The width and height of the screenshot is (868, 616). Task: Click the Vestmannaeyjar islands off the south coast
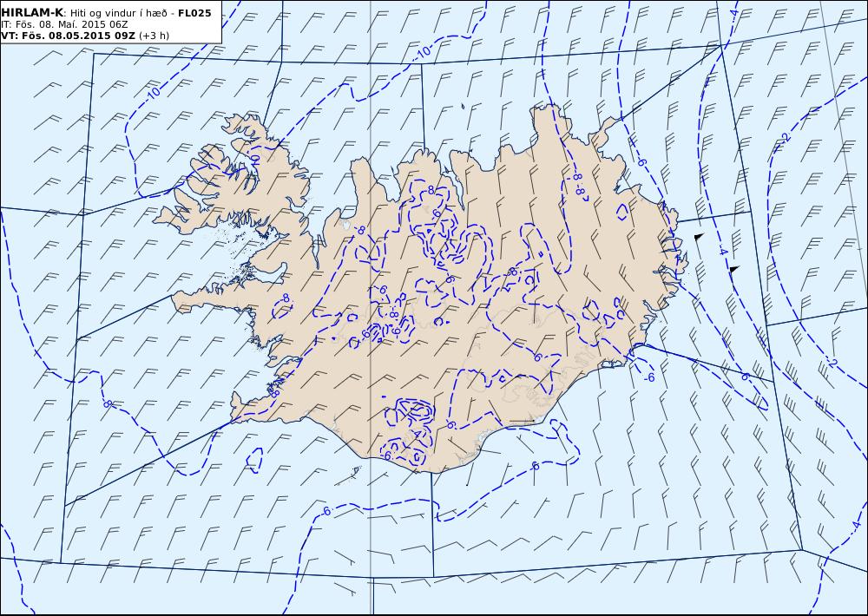356,470
